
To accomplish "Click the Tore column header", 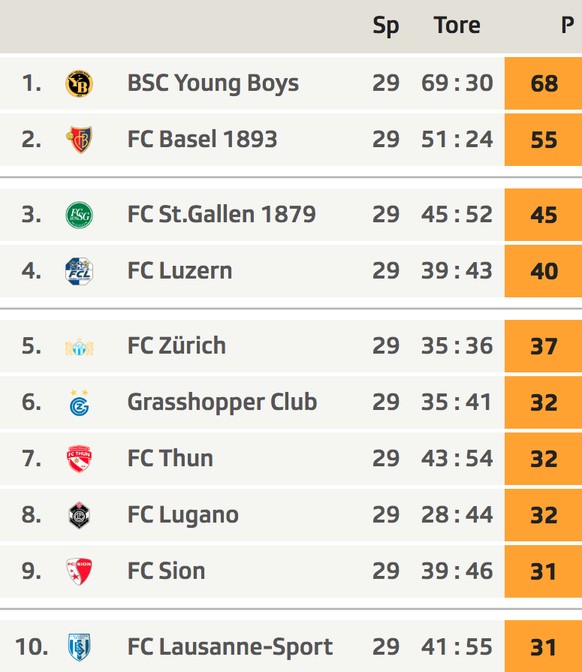I will (x=457, y=25).
